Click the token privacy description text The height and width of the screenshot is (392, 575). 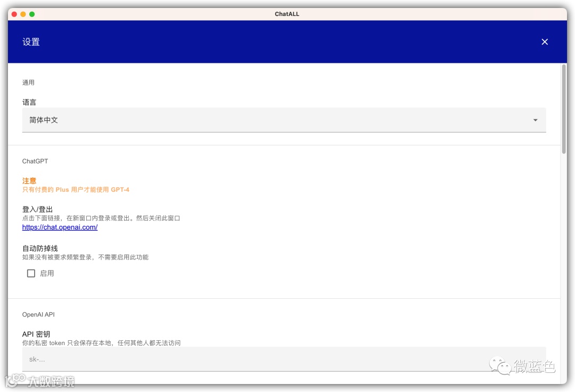point(101,343)
